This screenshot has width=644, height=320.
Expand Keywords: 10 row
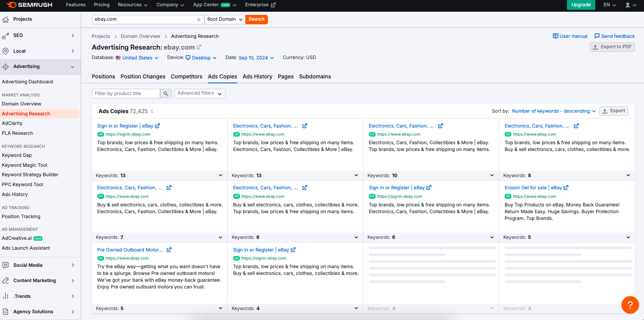click(x=431, y=175)
